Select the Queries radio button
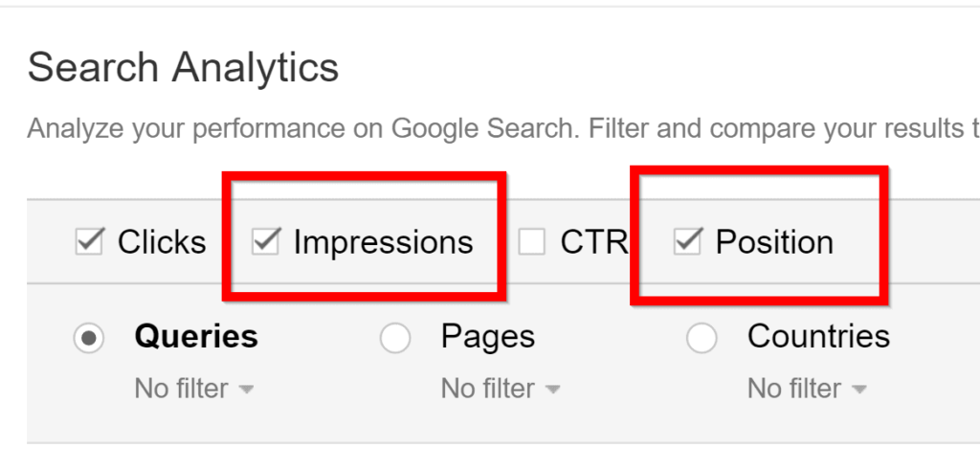The height and width of the screenshot is (470, 980). (89, 338)
